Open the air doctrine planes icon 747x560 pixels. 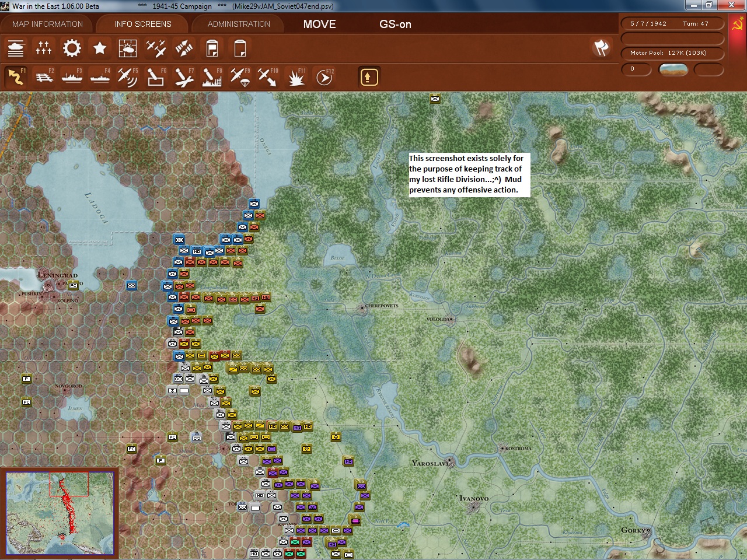pyautogui.click(x=156, y=48)
